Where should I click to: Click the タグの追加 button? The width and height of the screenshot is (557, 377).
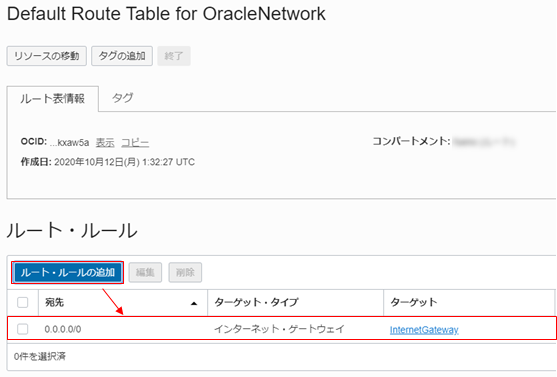pos(122,56)
